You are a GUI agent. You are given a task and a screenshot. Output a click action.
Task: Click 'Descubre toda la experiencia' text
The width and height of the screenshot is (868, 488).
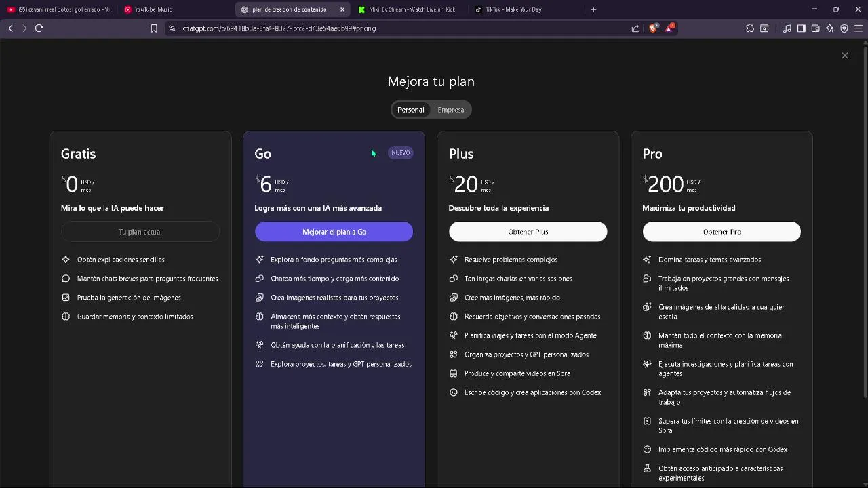click(x=498, y=208)
